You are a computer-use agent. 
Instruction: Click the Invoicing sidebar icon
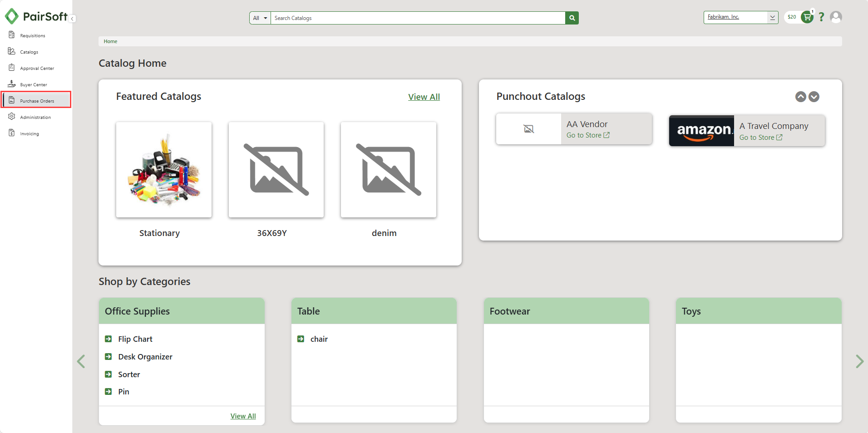12,133
